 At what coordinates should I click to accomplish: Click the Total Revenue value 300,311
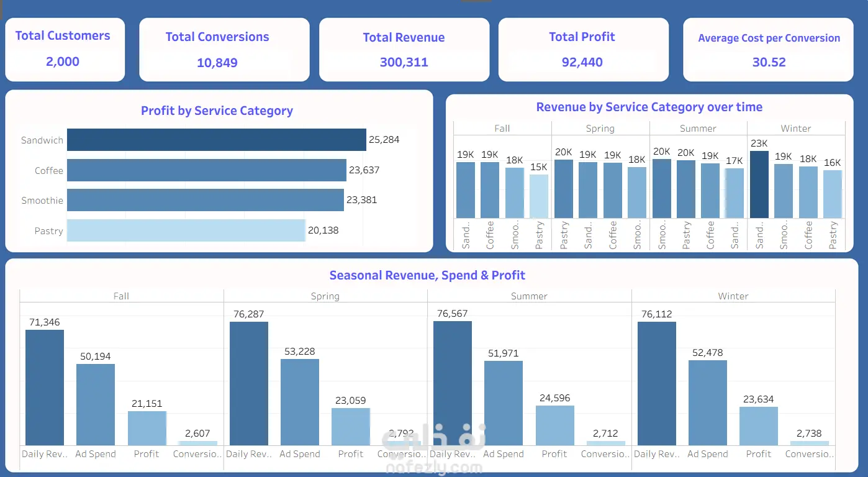[404, 62]
